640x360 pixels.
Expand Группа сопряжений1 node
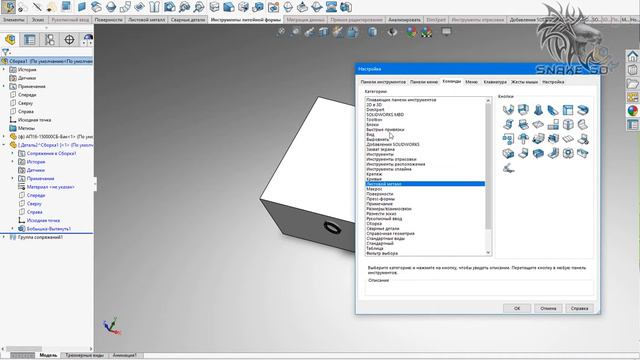[x=4, y=237]
